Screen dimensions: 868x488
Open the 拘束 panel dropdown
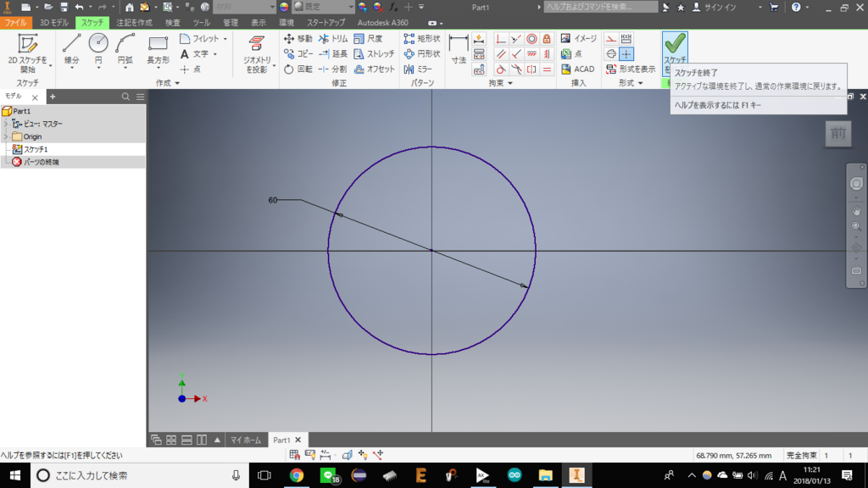click(500, 83)
